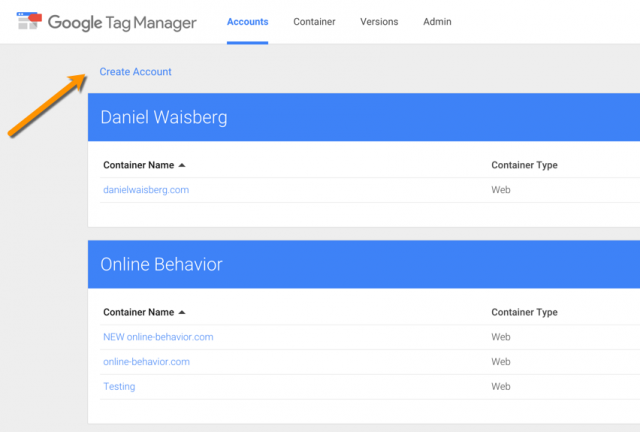The width and height of the screenshot is (640, 432).
Task: Open the Versions tab
Action: tap(379, 22)
